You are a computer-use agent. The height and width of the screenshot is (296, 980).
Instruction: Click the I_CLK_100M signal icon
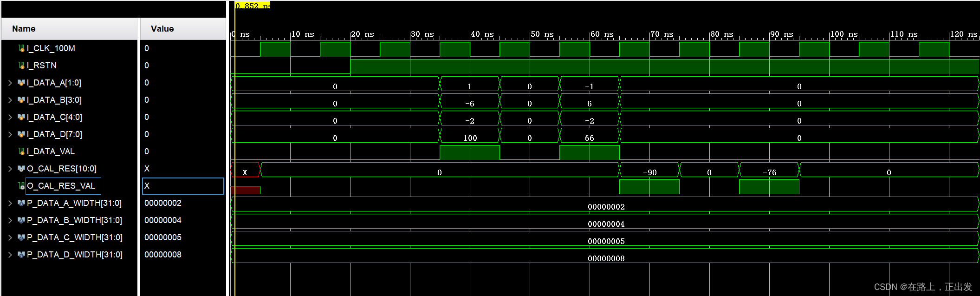pyautogui.click(x=21, y=48)
